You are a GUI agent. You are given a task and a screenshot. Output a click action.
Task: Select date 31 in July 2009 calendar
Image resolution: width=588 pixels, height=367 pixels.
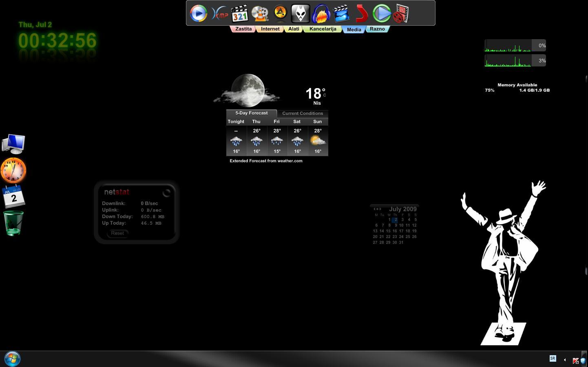pyautogui.click(x=401, y=242)
